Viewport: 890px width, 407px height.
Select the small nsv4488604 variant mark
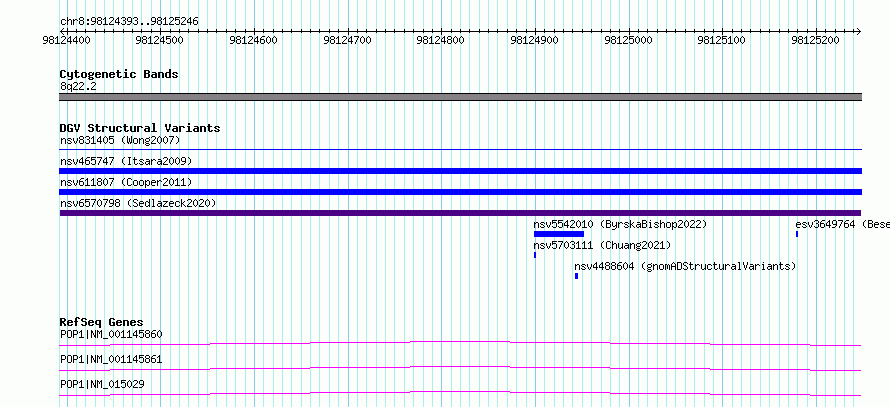(576, 276)
